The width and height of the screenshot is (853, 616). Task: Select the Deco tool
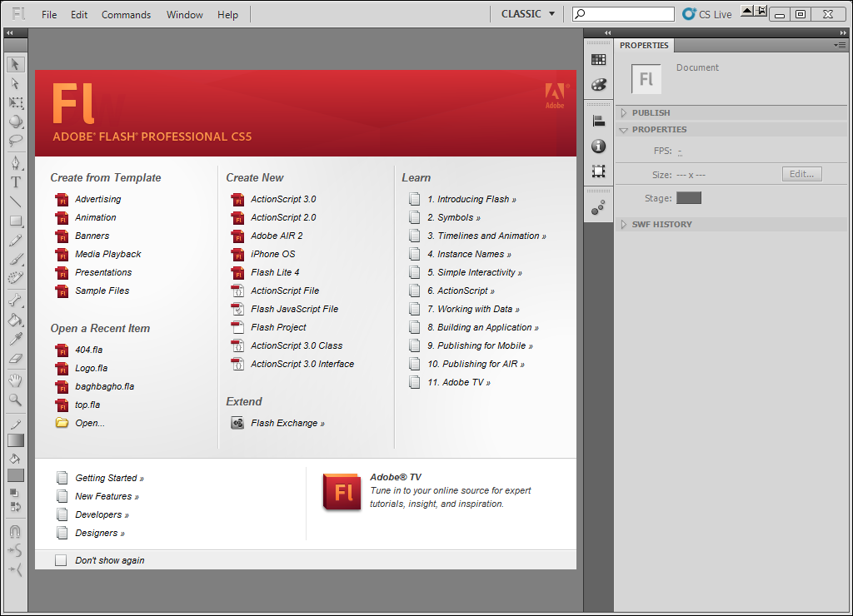(x=15, y=278)
